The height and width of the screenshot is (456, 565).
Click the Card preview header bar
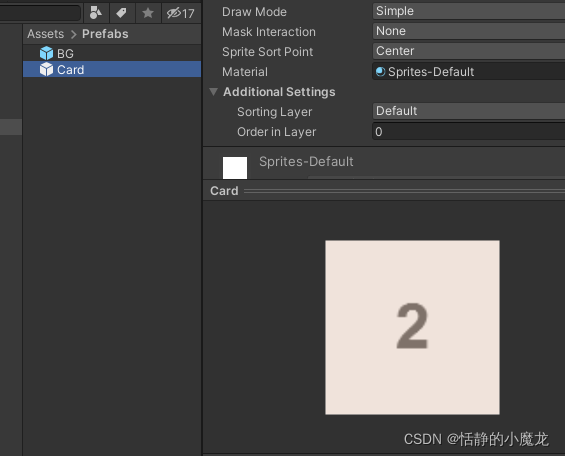[x=384, y=191]
